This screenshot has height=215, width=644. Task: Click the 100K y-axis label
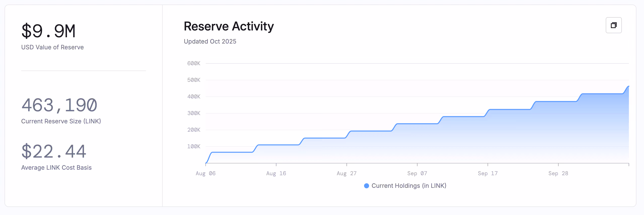coord(194,147)
